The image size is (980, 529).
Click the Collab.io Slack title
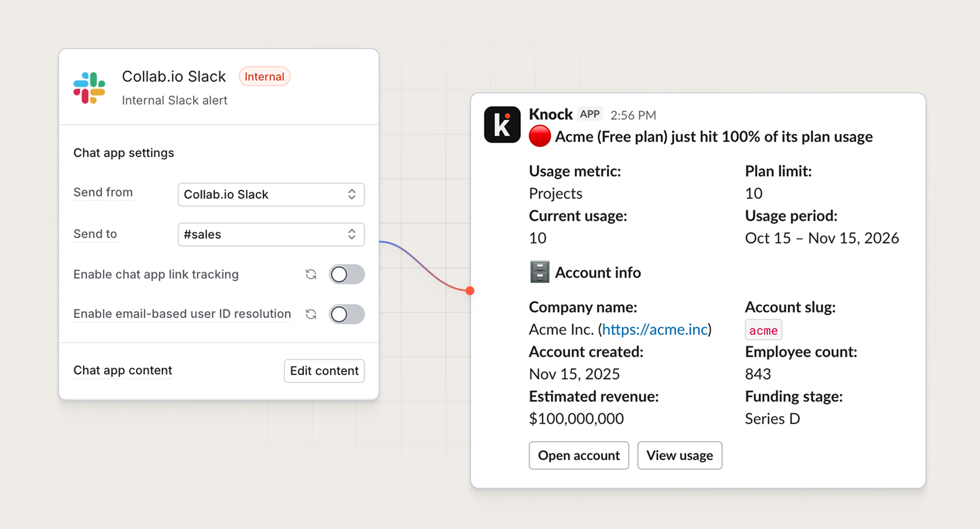tap(174, 76)
